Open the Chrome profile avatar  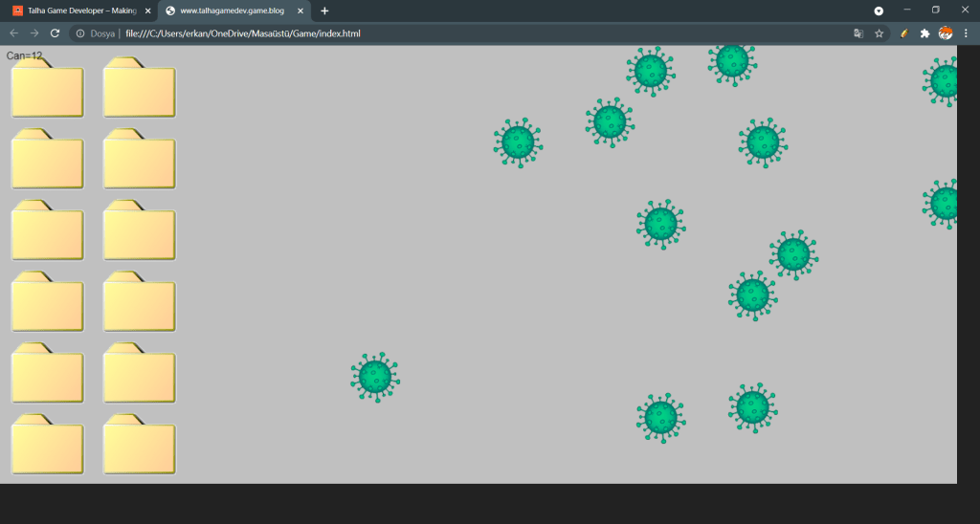tap(946, 33)
